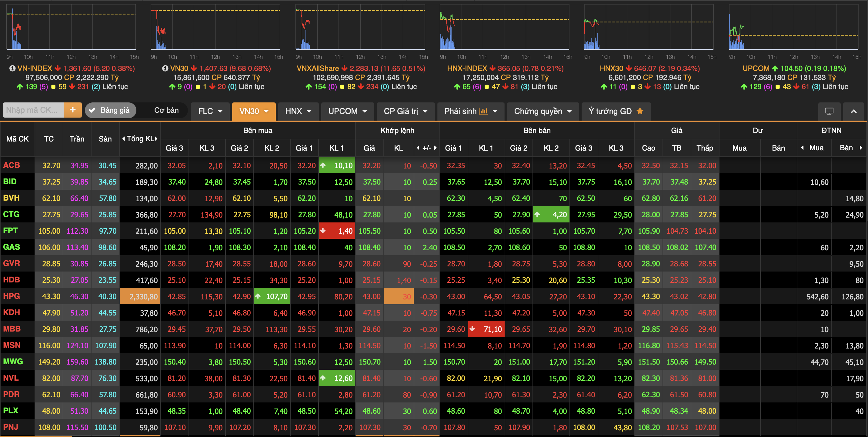This screenshot has width=868, height=437.
Task: Expand the FLC dropdown menu
Action: pos(210,111)
